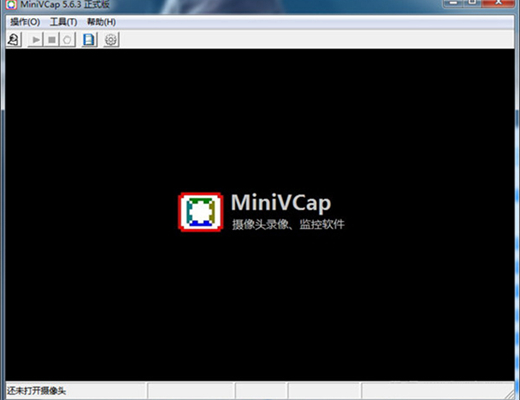Open the 帮助(H) menu
This screenshot has height=400, width=520.
coord(101,22)
